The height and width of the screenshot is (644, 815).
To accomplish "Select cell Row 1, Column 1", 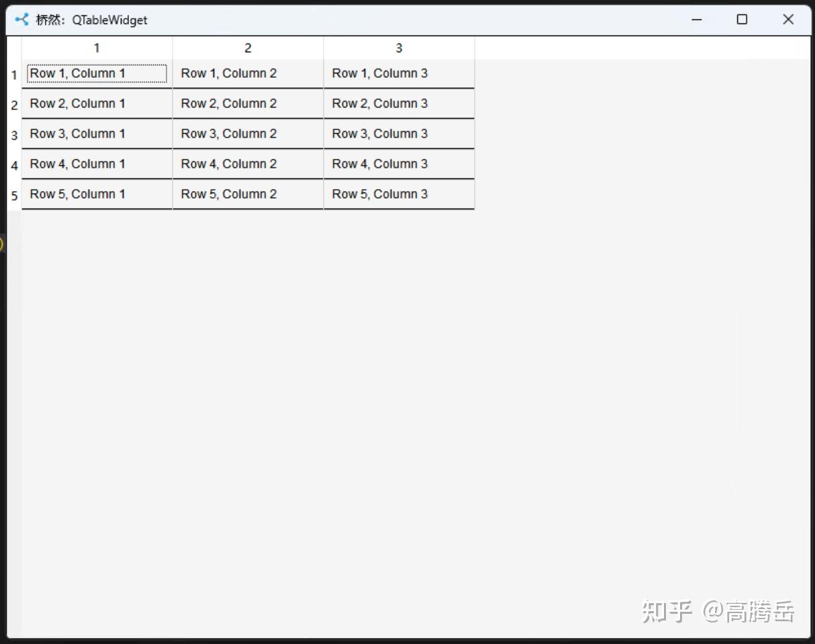I will 96,73.
